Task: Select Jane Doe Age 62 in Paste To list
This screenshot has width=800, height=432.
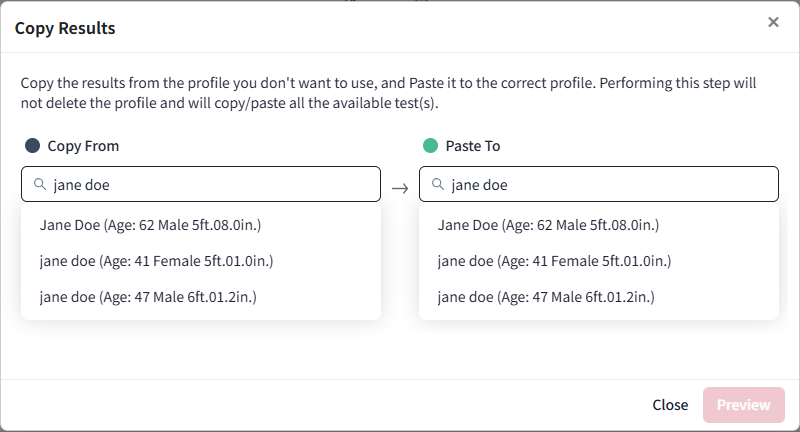Action: [548, 225]
